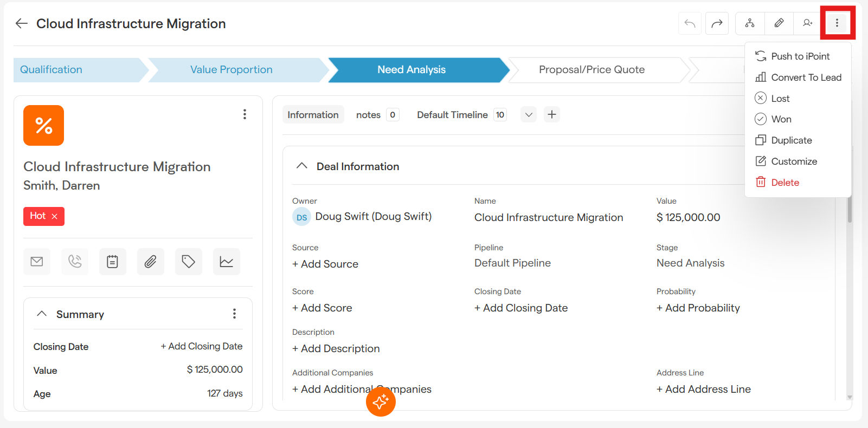Click Add Probability link
The width and height of the screenshot is (868, 428).
[698, 308]
